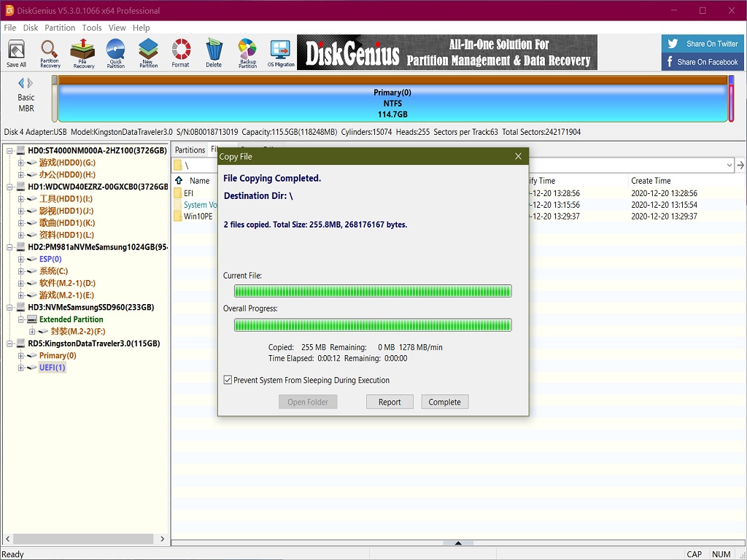Select 歌曲(HDD1)(K:) in the disk tree

[x=67, y=223]
